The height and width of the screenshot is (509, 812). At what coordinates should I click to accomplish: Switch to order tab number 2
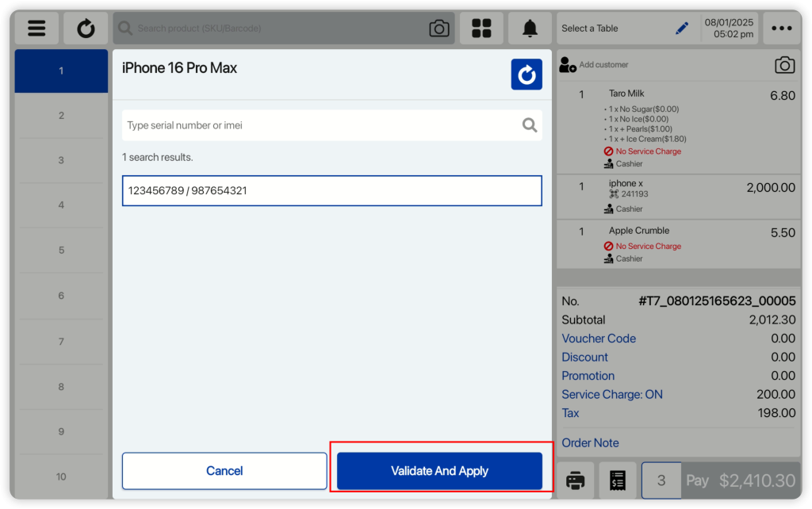point(61,116)
